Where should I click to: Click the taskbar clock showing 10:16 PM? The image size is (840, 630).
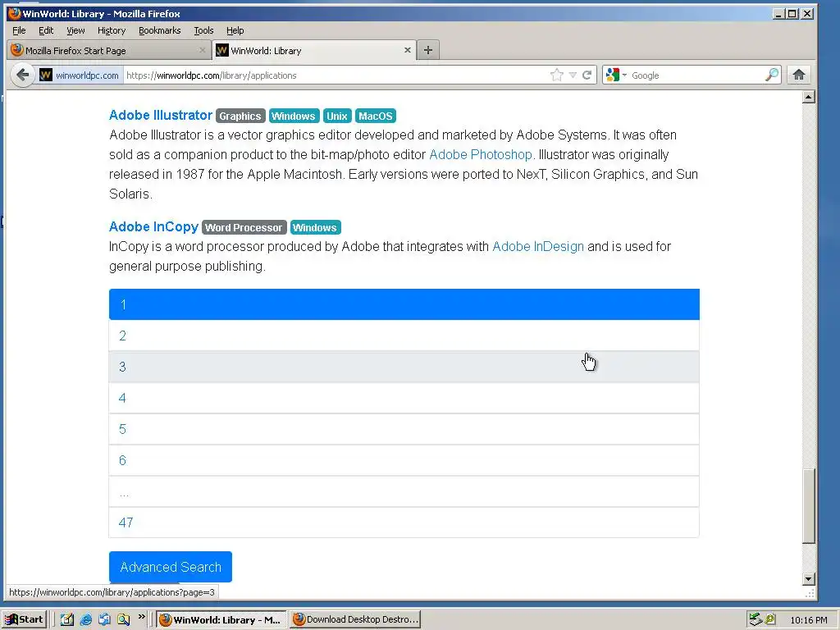(808, 620)
